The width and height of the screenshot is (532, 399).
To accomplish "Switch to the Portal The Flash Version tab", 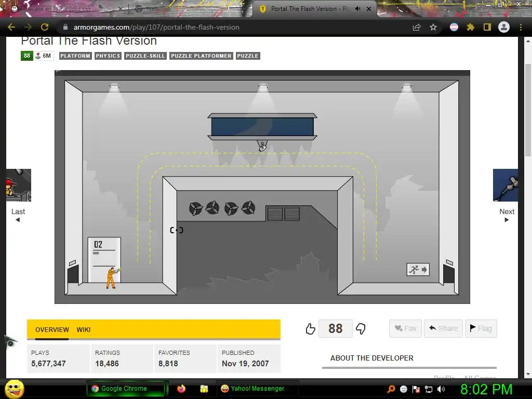I will (309, 9).
